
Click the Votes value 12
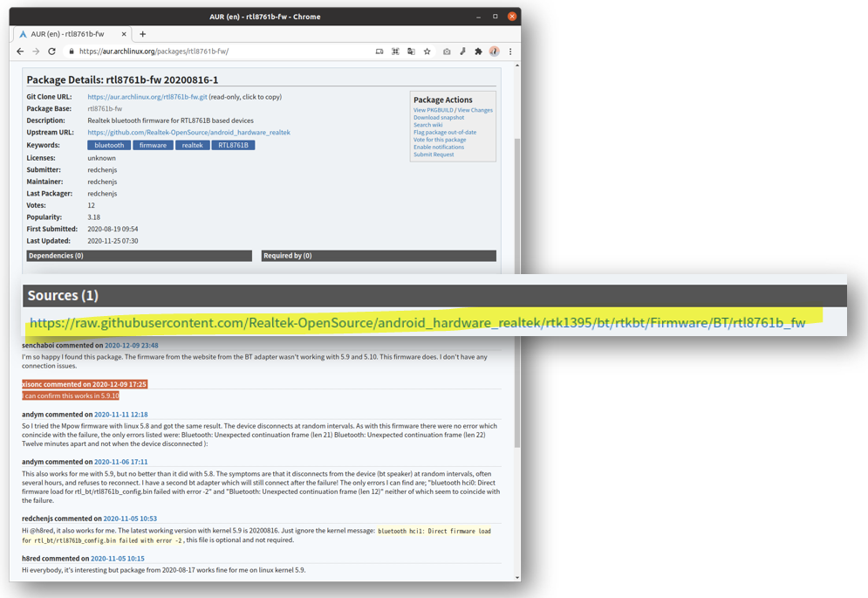coord(92,206)
